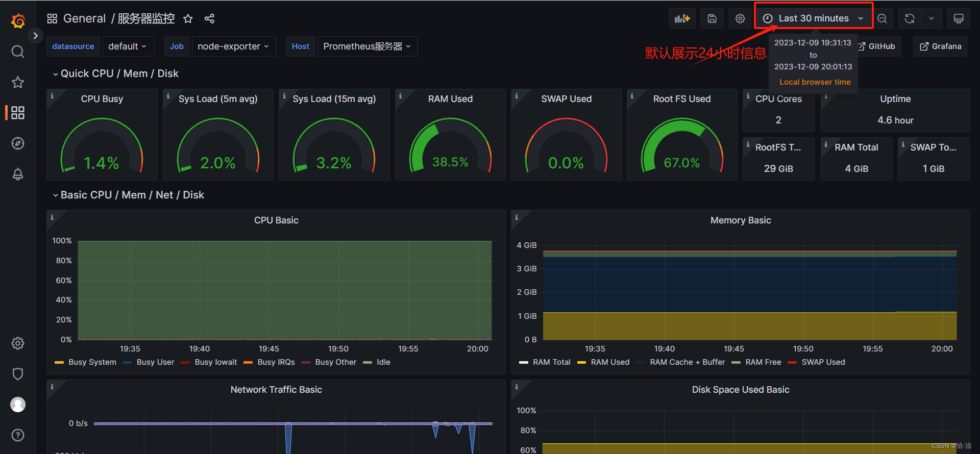Open the Host Prometheus服务器 dropdown
The width and height of the screenshot is (980, 454).
[x=367, y=46]
